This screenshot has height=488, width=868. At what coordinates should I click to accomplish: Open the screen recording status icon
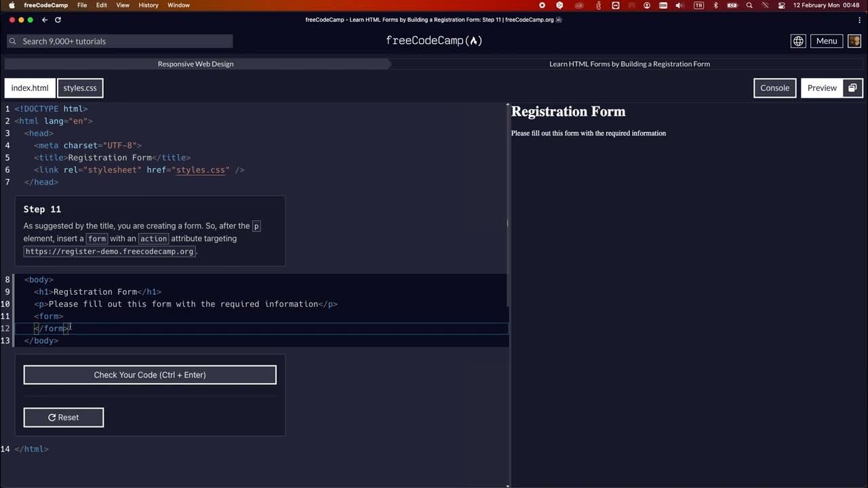[x=542, y=5]
